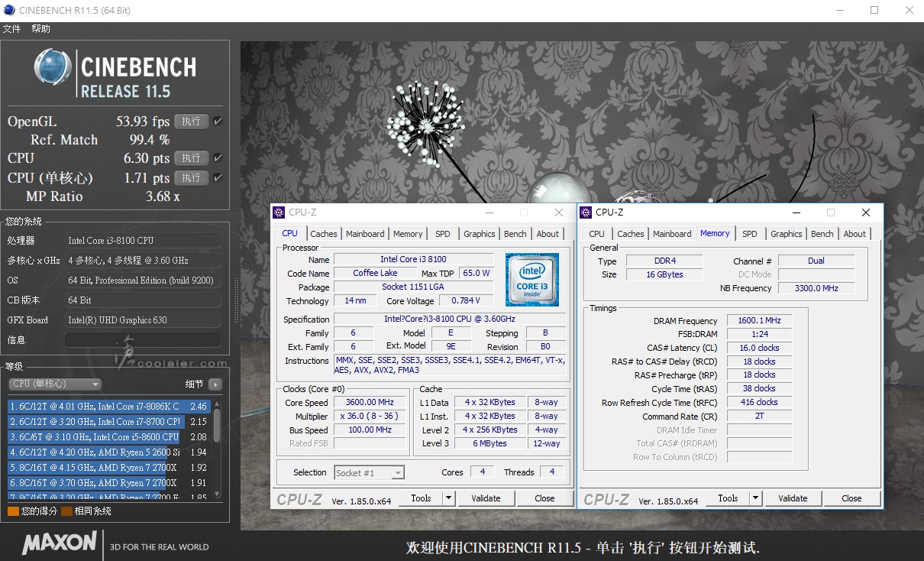Click the orange 您的得分 legend swatch
The image size is (924, 561).
point(13,511)
